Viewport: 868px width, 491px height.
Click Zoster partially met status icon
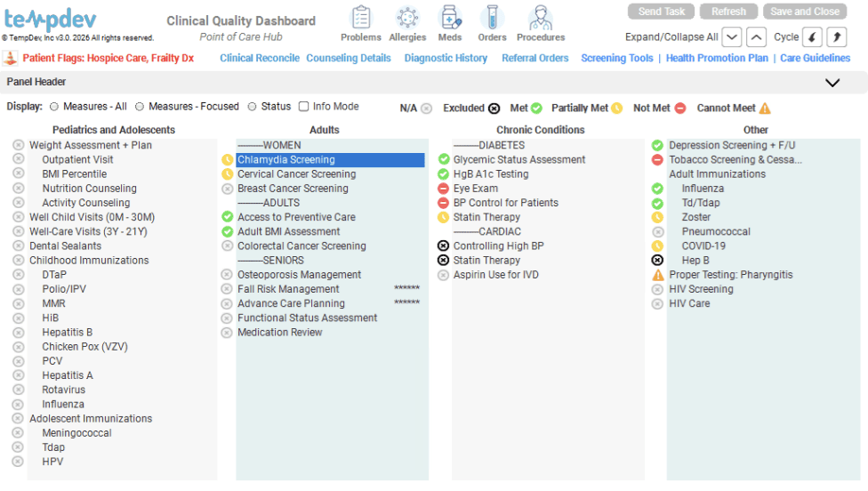click(x=657, y=217)
